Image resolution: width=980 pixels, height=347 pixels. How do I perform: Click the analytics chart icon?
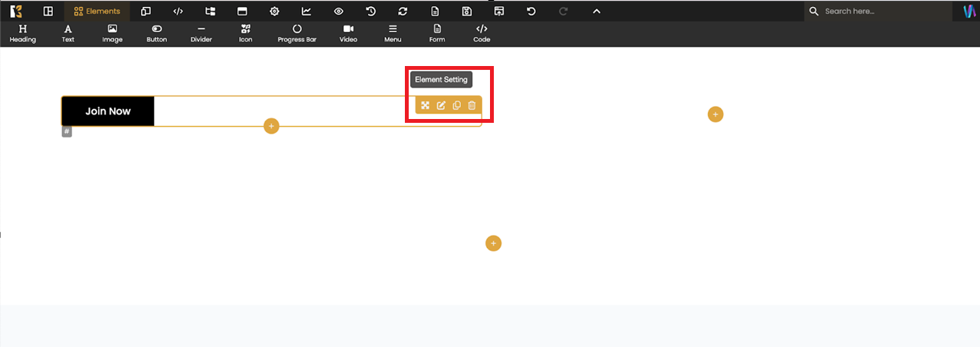307,12
